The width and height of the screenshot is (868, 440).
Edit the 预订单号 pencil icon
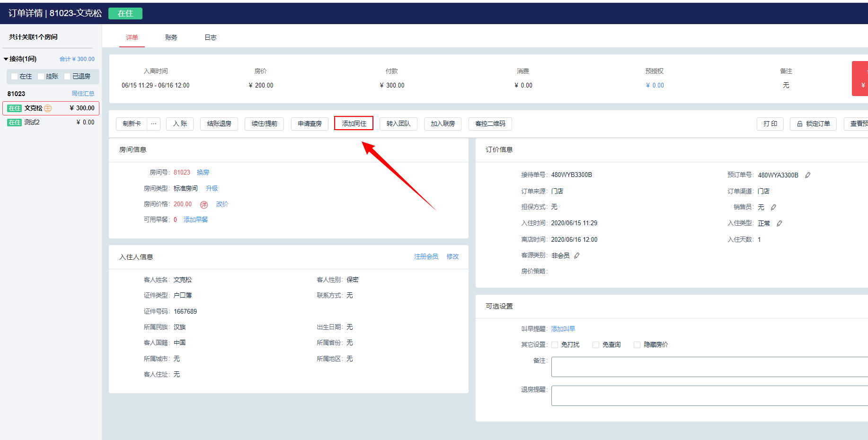(x=808, y=175)
